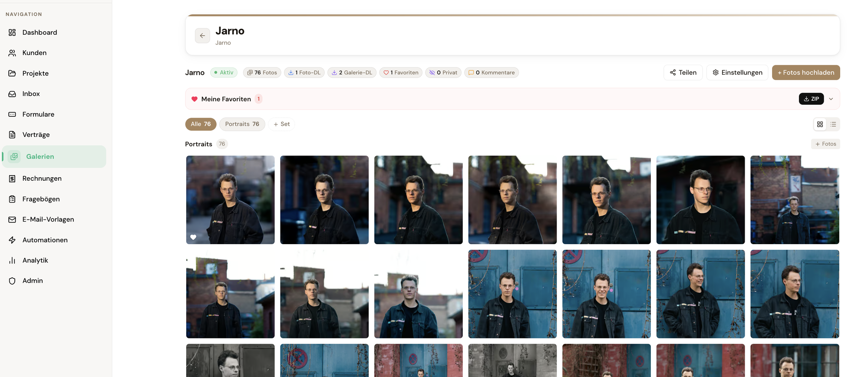
Task: Switch to list view layout
Action: point(833,124)
